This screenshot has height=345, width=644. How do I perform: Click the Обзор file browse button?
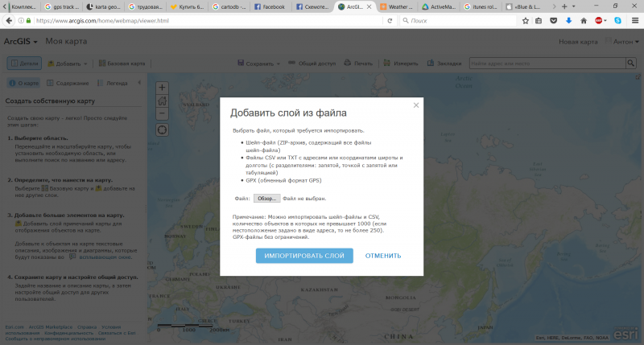(266, 198)
